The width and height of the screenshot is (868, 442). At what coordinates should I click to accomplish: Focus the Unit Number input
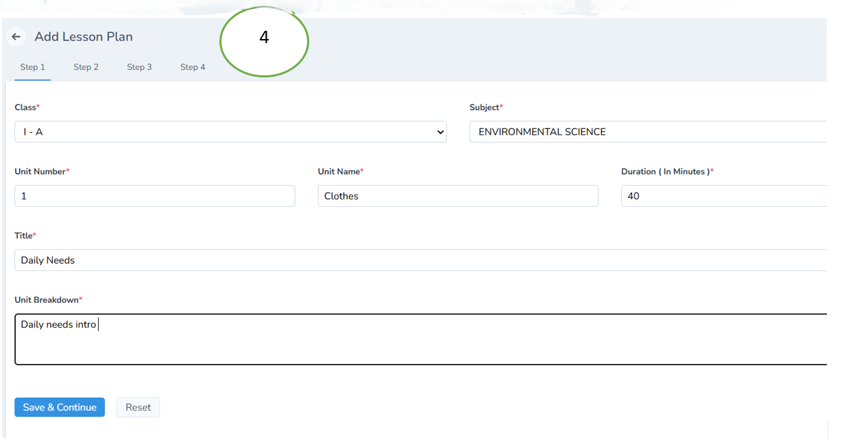[x=154, y=195]
